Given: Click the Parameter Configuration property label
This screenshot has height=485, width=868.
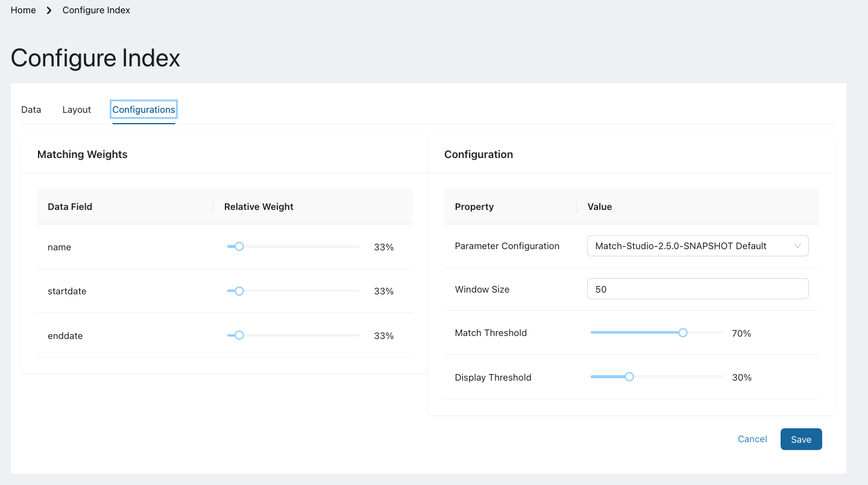Looking at the screenshot, I should 507,246.
